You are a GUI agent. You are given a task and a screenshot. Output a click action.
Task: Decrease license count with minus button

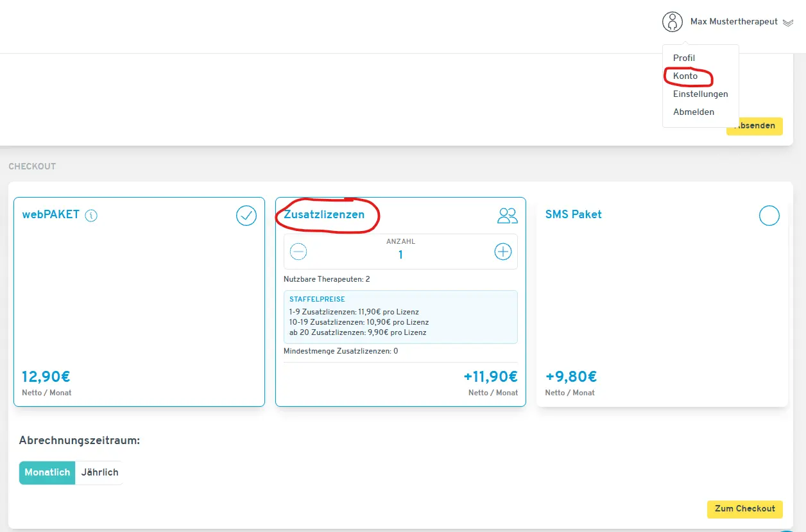[298, 252]
